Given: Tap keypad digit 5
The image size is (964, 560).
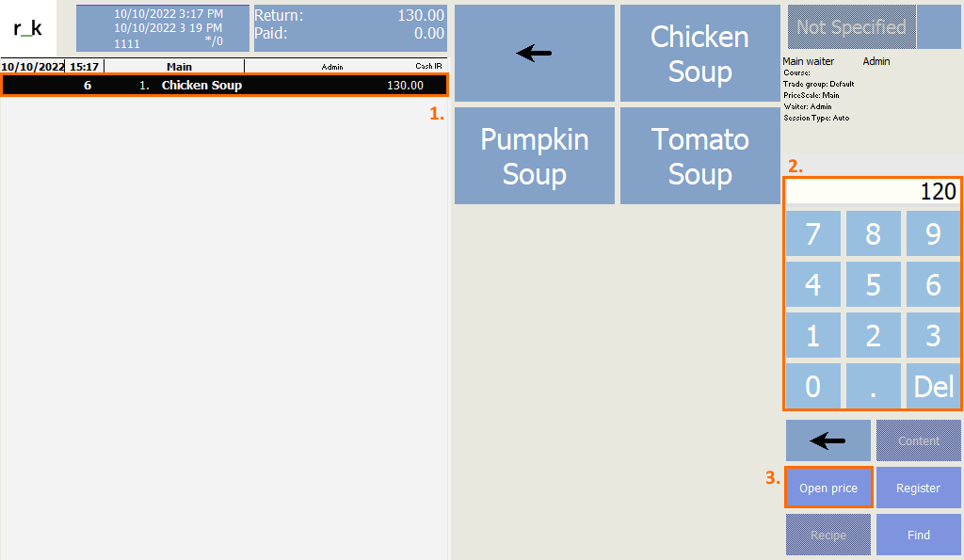Looking at the screenshot, I should (873, 284).
